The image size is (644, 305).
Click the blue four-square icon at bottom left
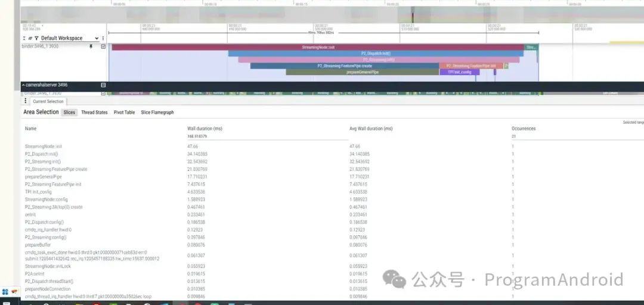[x=5, y=292]
